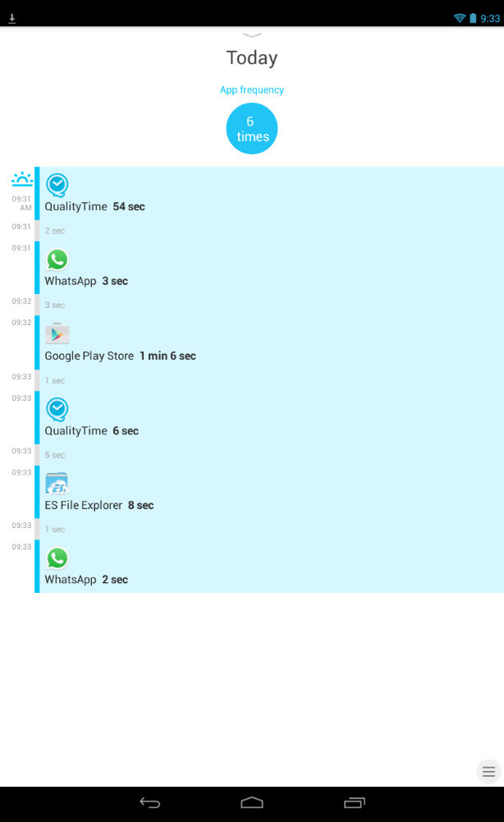Viewport: 504px width, 822px height.
Task: Tap the second QualityTime icon, 6 sec
Action: [x=57, y=410]
